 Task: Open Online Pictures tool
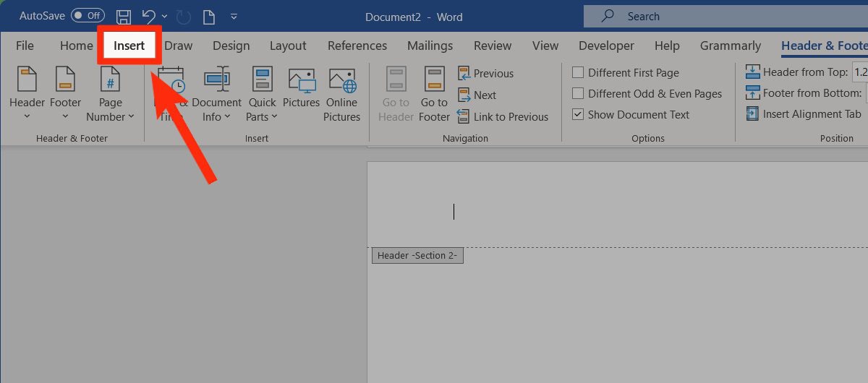[x=342, y=94]
